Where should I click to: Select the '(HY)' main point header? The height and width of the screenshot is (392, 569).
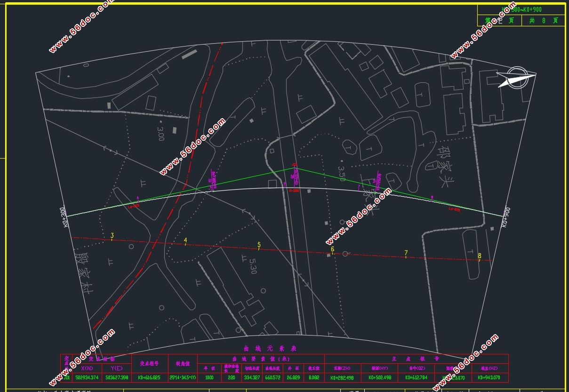[379, 368]
